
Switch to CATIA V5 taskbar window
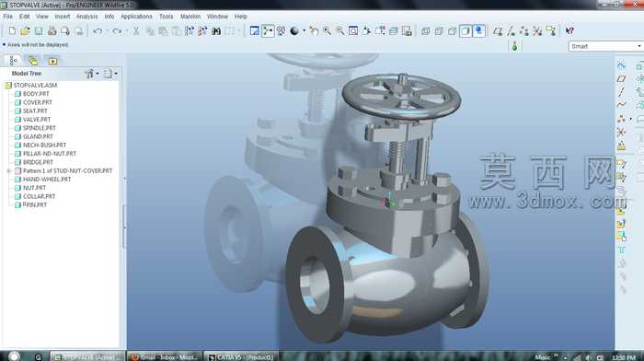pos(241,357)
